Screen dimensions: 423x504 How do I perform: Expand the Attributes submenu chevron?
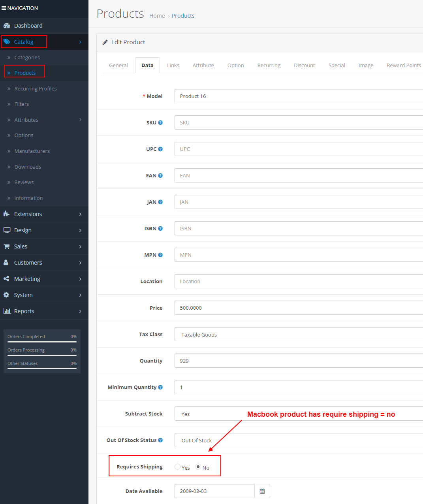click(81, 119)
